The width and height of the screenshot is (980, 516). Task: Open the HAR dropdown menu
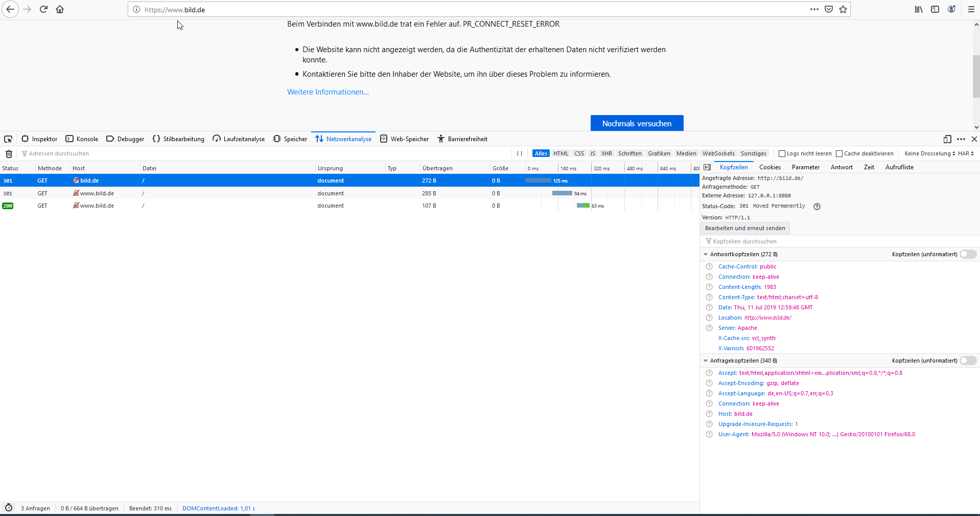[966, 153]
